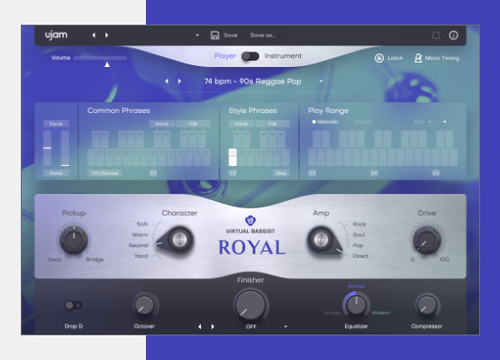
Task: Click highlighted C2 key in Style Phrases
Action: tap(233, 158)
